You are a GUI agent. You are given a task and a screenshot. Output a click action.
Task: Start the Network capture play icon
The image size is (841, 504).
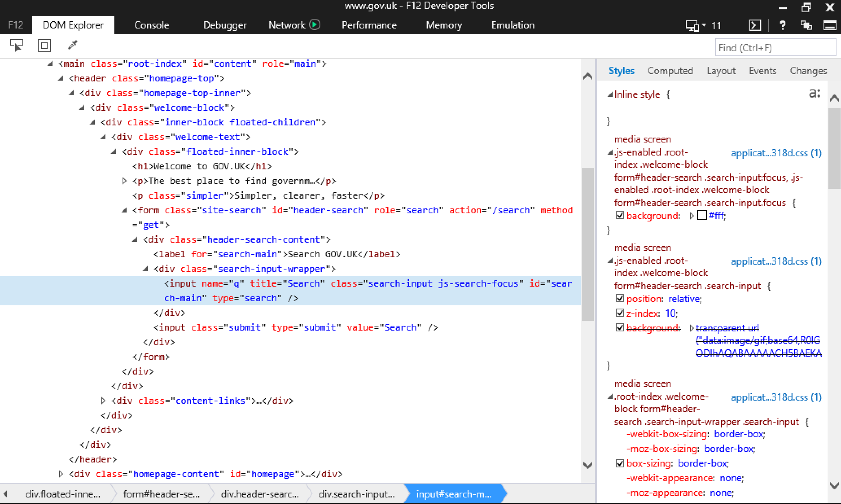coord(315,25)
